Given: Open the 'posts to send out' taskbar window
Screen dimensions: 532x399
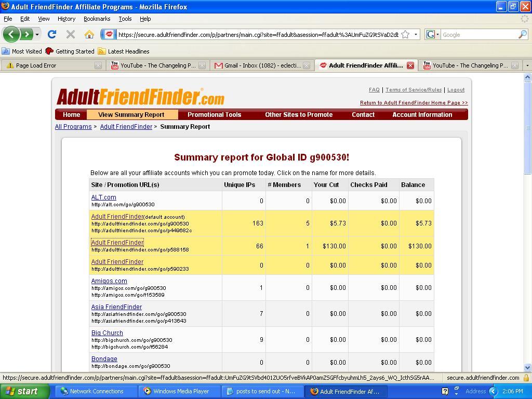Looking at the screenshot, I should [262, 391].
